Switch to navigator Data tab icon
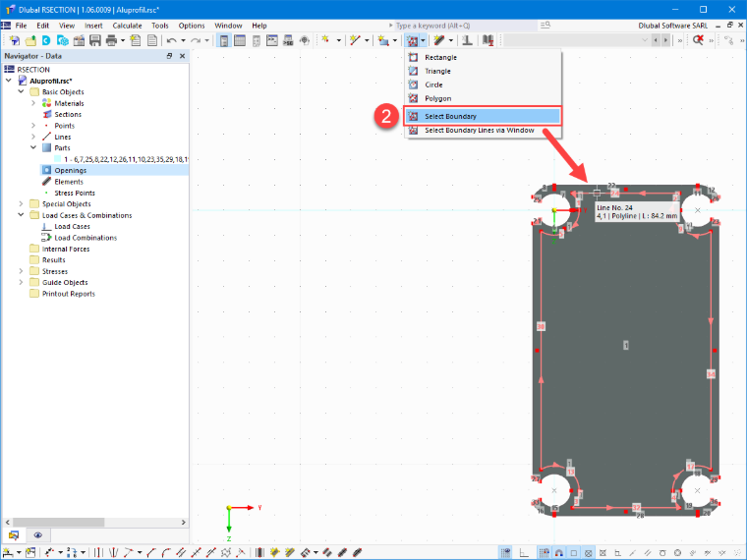Viewport: 747px width, 560px height. pos(14,535)
